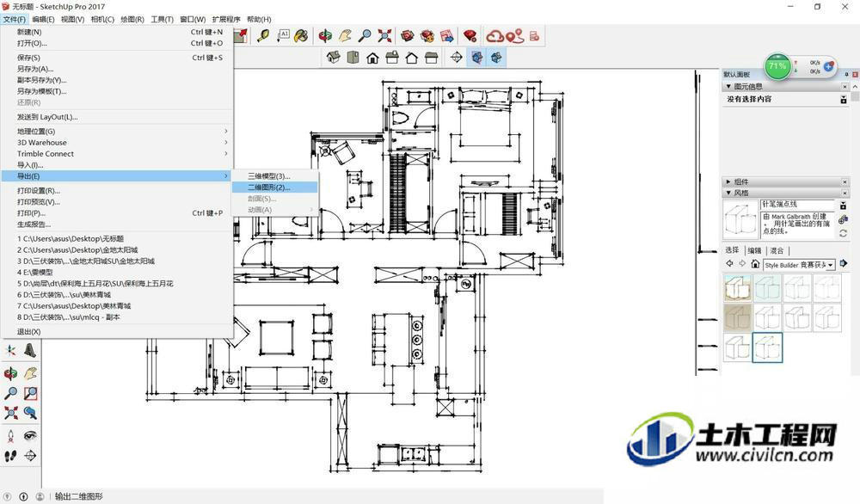This screenshot has width=860, height=504.
Task: Toggle entity info details button
Action: [844, 100]
